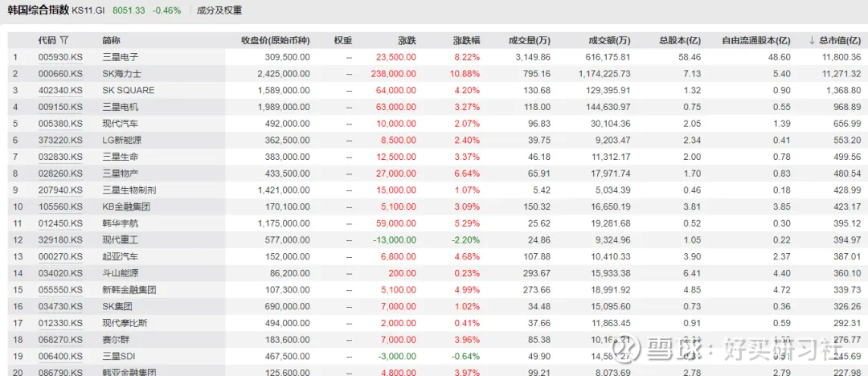Screen dimensions: 868x376
Task: Select the KB金融集团 name cell
Action: click(126, 206)
